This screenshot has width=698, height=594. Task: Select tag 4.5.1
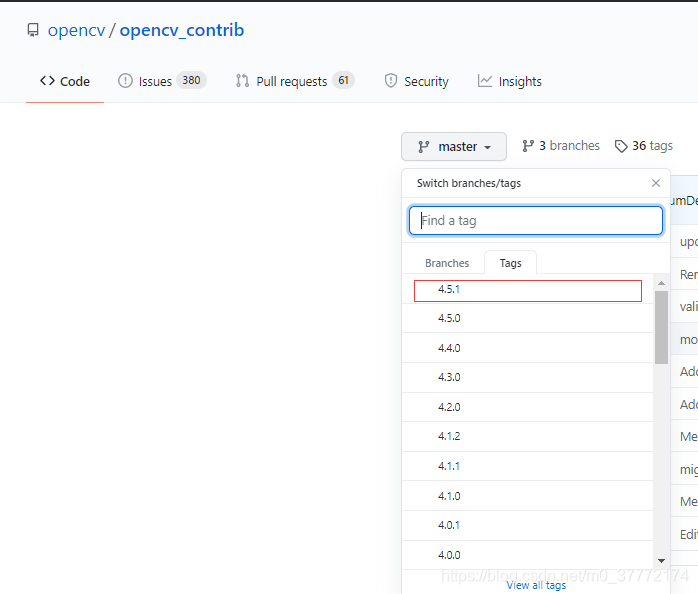528,289
